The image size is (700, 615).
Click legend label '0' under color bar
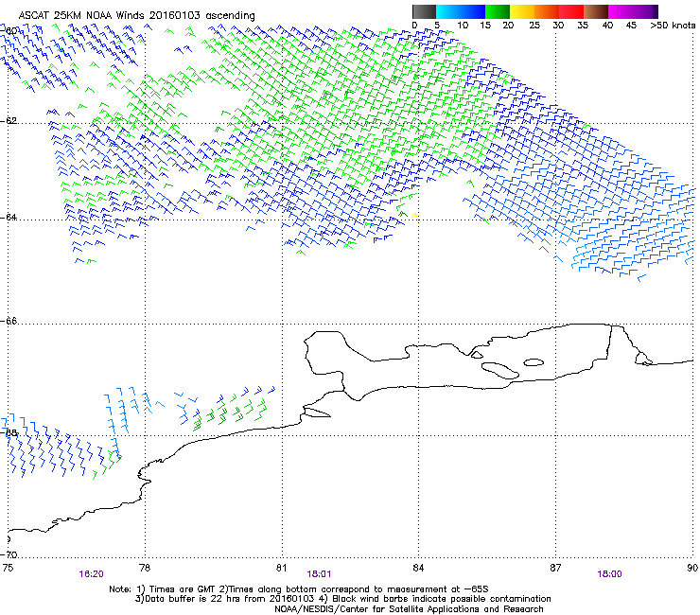pyautogui.click(x=414, y=26)
